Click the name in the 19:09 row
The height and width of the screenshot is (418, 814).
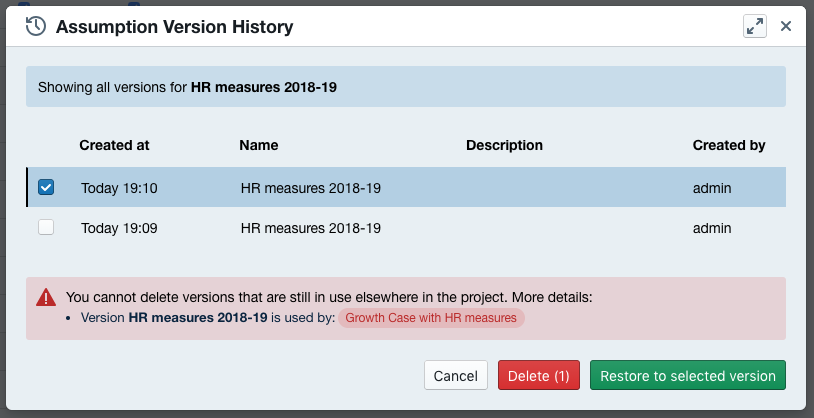[310, 228]
